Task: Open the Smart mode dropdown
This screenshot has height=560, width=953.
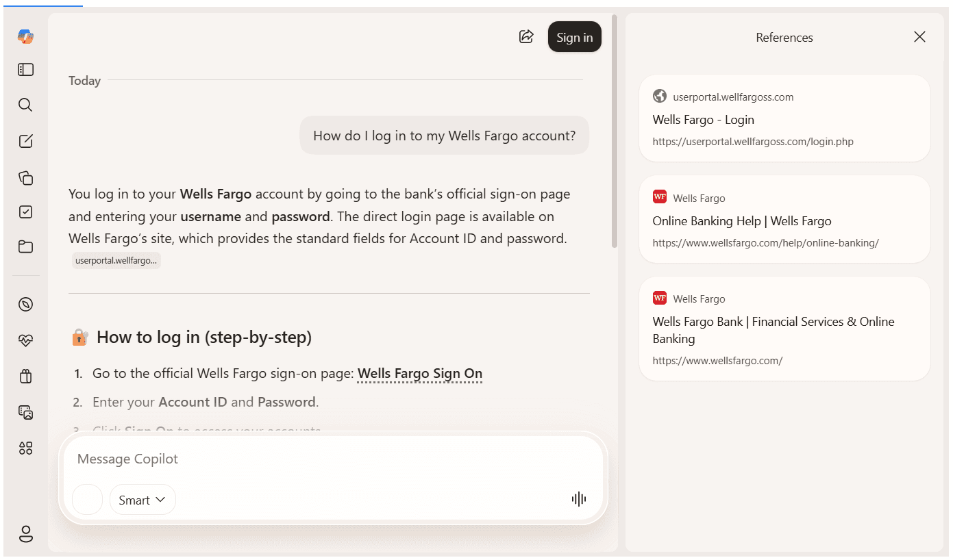Action: 143,500
